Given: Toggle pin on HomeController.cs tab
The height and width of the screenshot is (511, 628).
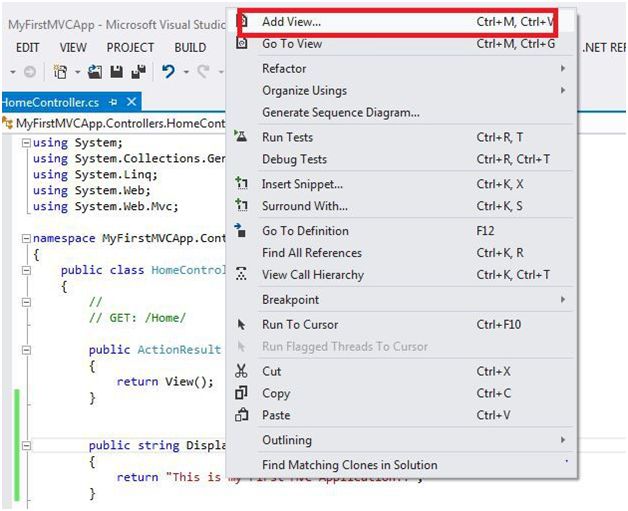Looking at the screenshot, I should [114, 102].
